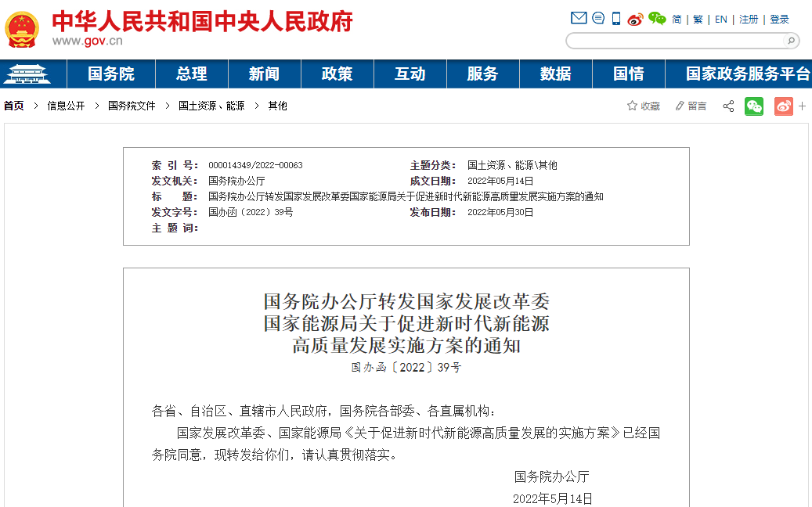The image size is (812, 507).
Task: Click the 登录 login link
Action: pyautogui.click(x=779, y=19)
